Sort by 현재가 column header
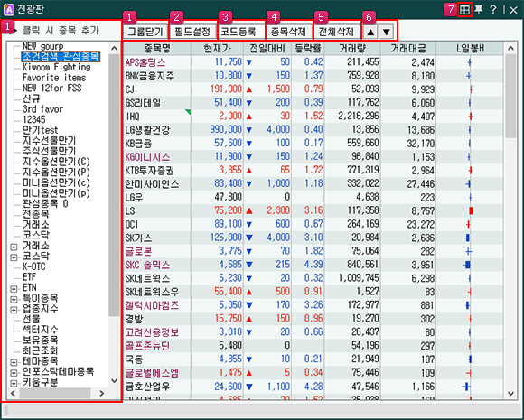Viewport: 524px width, 420px height. tap(217, 49)
